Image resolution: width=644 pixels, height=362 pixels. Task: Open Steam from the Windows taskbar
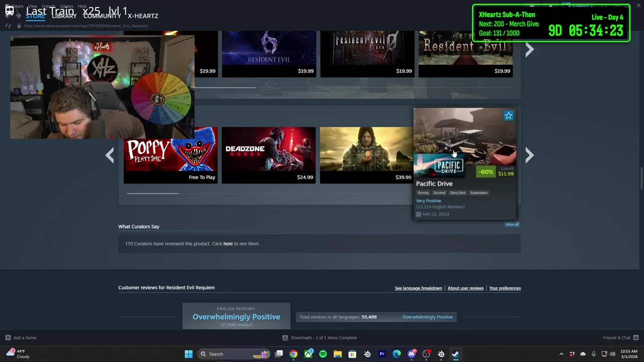click(455, 354)
